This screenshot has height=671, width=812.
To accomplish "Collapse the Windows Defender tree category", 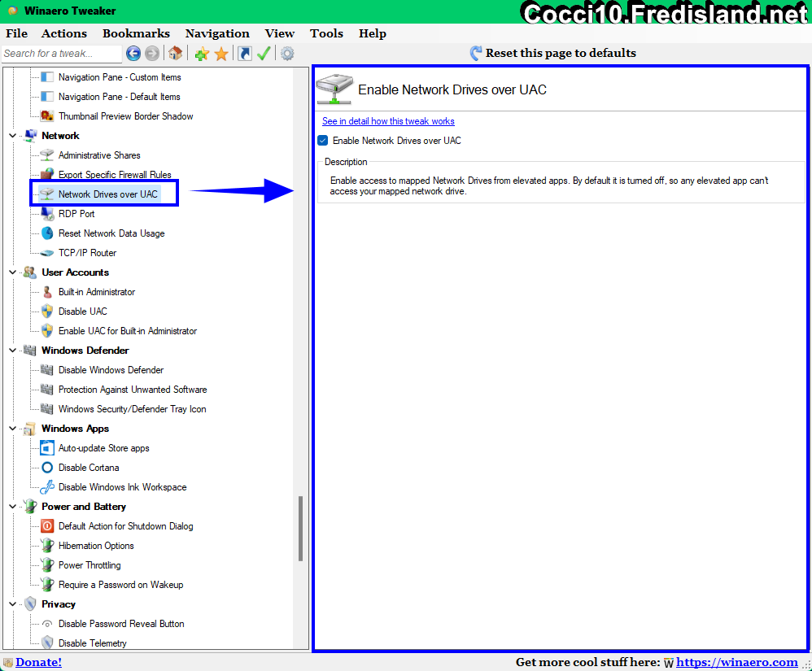I will pos(13,351).
